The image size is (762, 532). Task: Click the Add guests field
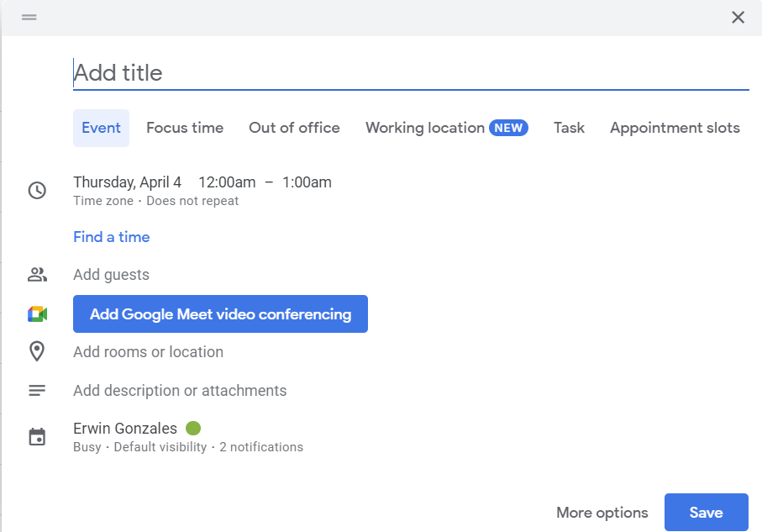click(111, 275)
